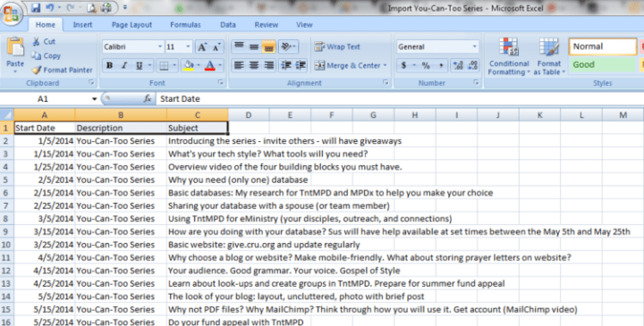Switch to the Formulas tab

tap(186, 25)
